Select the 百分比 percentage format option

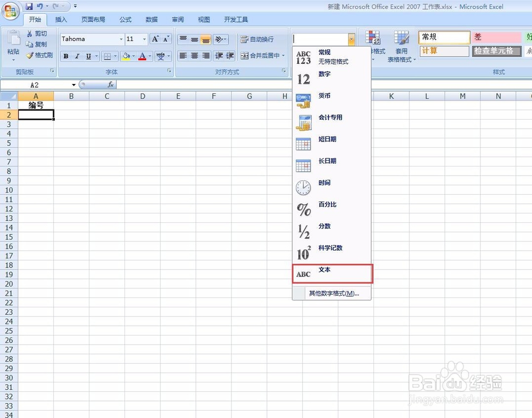326,204
